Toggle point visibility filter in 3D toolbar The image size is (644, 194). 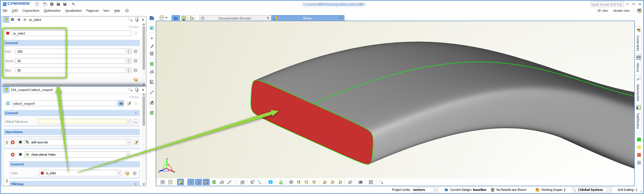[x=191, y=182]
